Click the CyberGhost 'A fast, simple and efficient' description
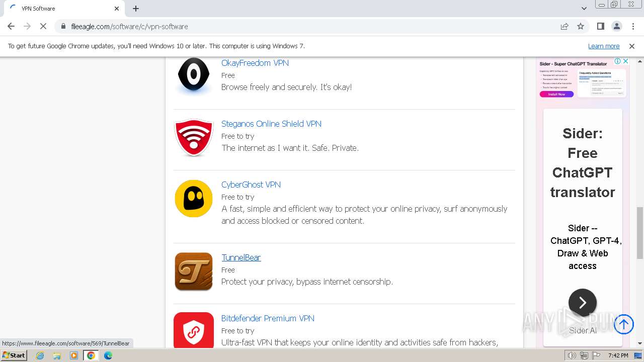The height and width of the screenshot is (362, 644). click(x=364, y=215)
